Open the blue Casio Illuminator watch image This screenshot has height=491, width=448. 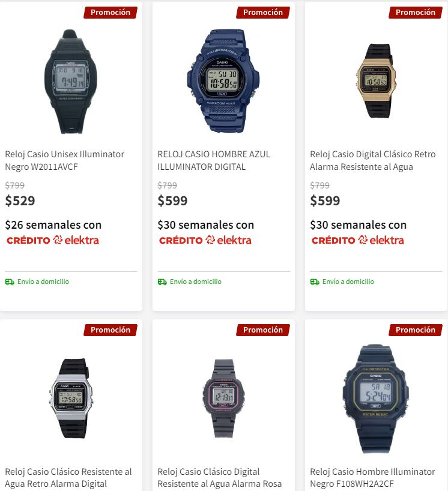point(223,81)
